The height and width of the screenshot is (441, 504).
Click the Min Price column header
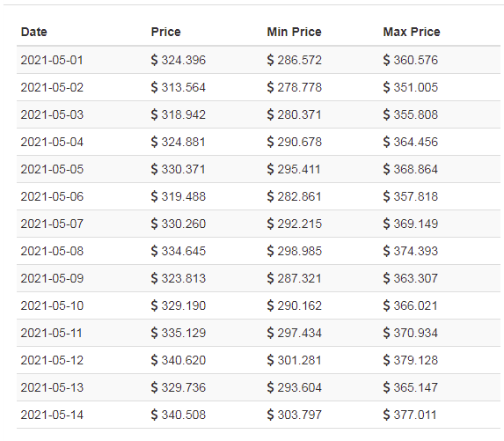294,32
